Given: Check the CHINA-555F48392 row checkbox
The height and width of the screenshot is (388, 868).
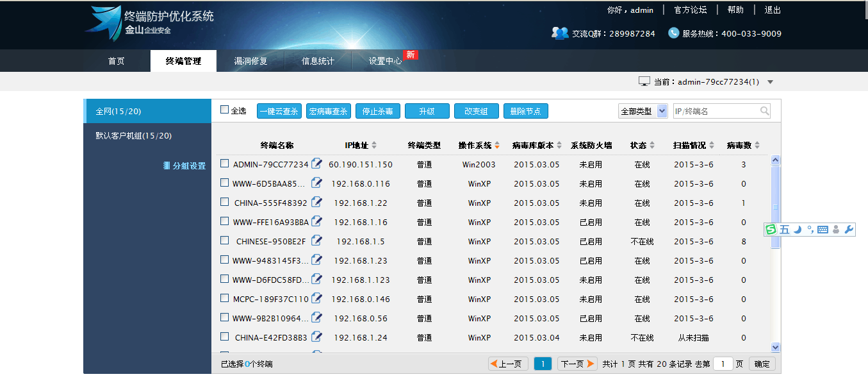Looking at the screenshot, I should [224, 202].
